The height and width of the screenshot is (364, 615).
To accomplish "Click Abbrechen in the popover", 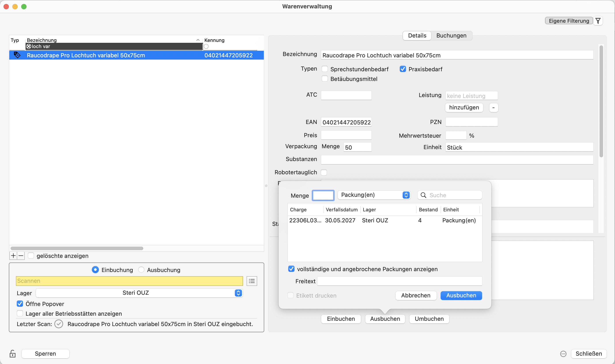I will (416, 295).
